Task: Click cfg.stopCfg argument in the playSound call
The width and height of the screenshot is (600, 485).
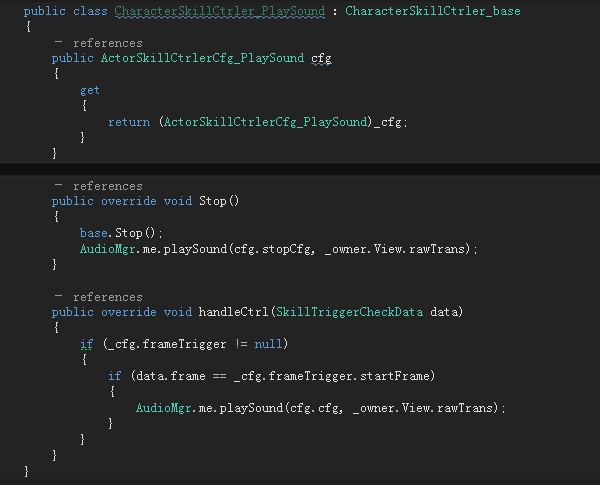Action: [274, 249]
